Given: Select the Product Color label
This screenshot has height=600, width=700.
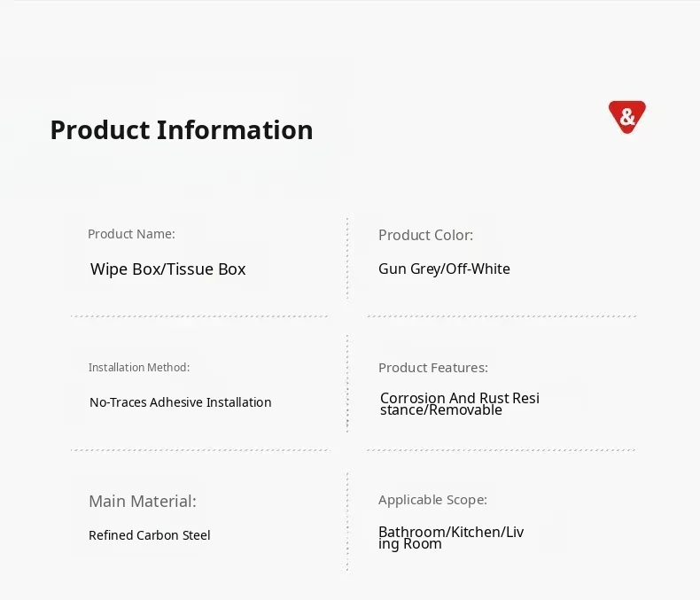Looking at the screenshot, I should pos(425,235).
